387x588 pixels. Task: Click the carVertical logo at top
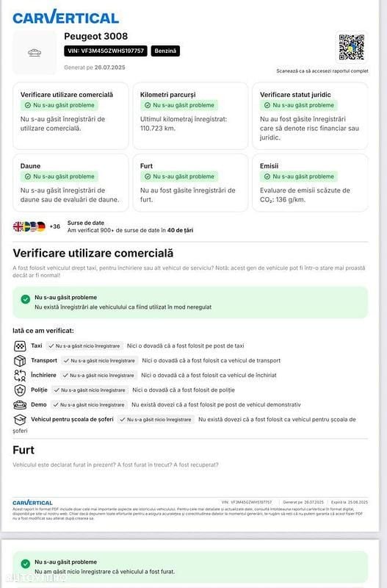(65, 17)
